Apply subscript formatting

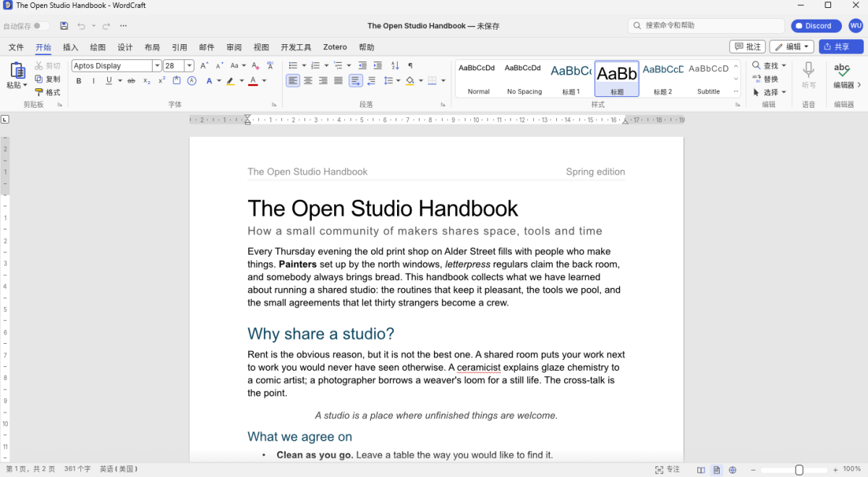(147, 81)
